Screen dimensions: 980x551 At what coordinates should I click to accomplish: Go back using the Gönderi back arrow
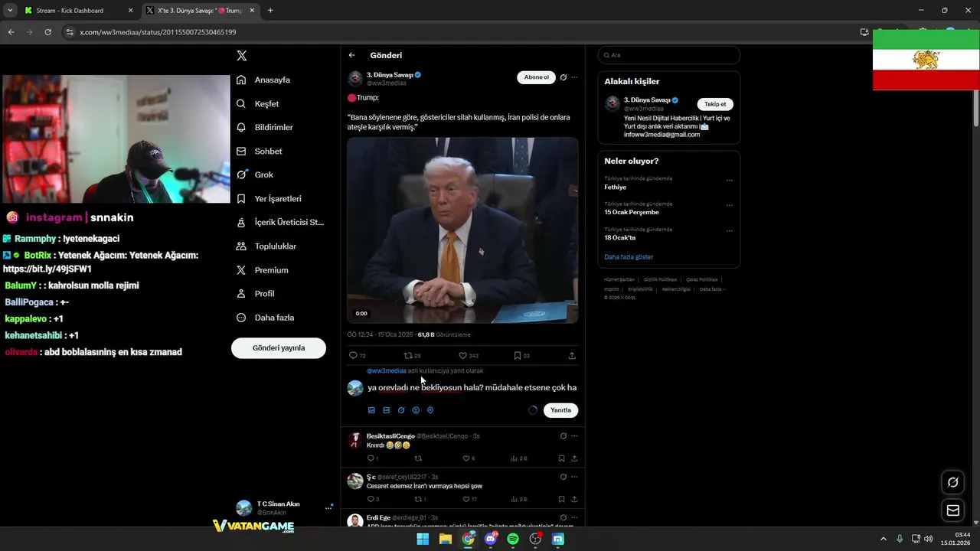pyautogui.click(x=352, y=55)
